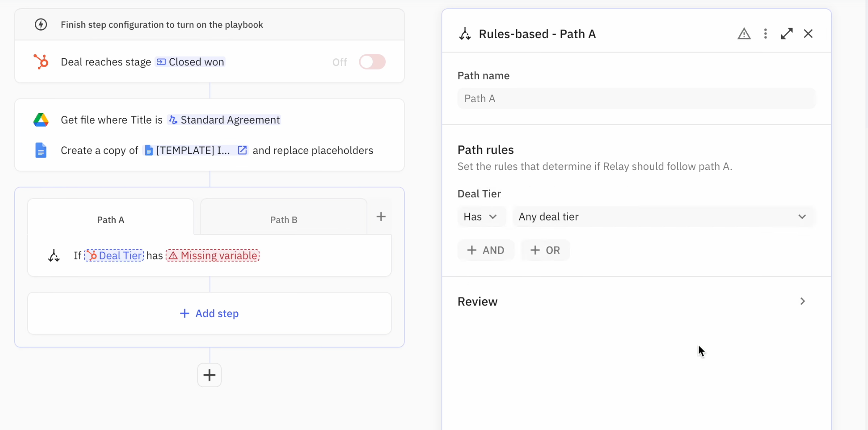Open the external link icon beside [TEMPLATE]
The width and height of the screenshot is (868, 430).
[x=242, y=150]
